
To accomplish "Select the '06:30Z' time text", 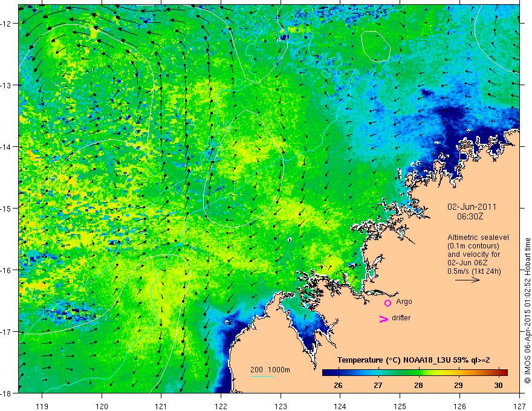I will click(470, 216).
